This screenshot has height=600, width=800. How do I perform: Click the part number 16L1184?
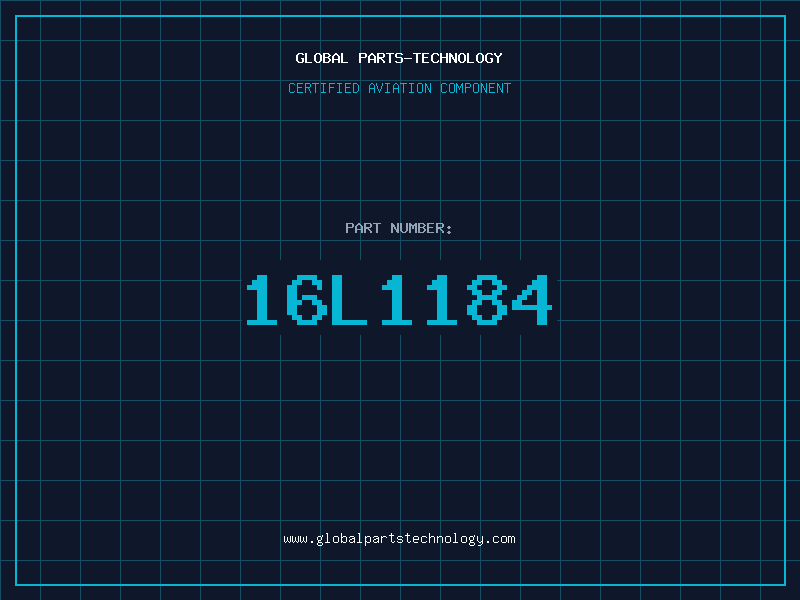(x=399, y=299)
